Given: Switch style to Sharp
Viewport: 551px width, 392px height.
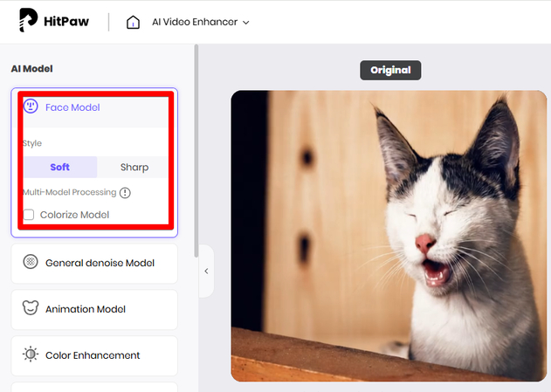Looking at the screenshot, I should (x=134, y=167).
